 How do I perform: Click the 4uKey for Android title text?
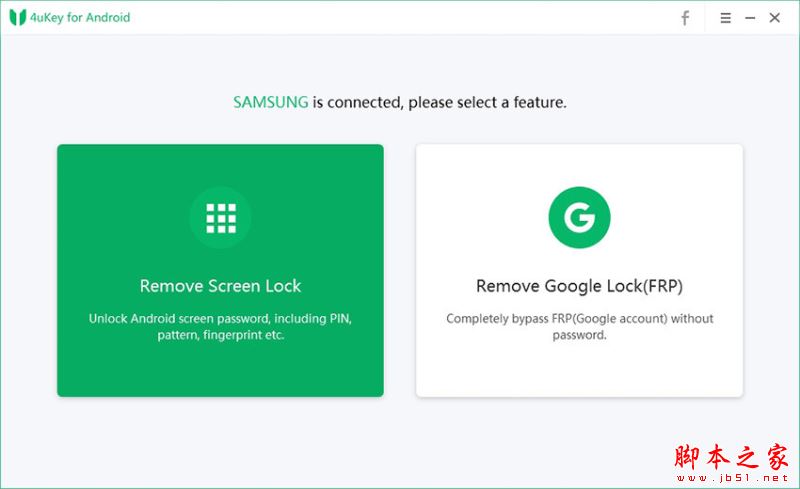[x=80, y=18]
